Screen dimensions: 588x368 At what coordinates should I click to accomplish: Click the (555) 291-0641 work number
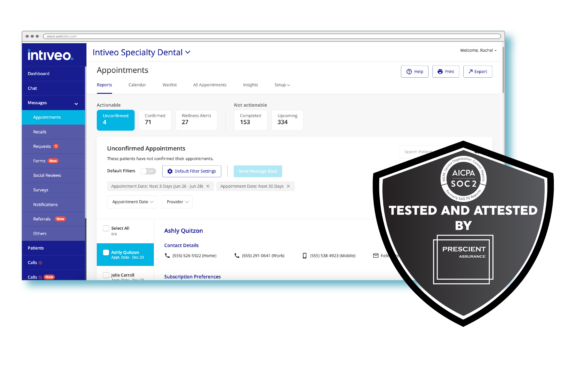point(263,256)
